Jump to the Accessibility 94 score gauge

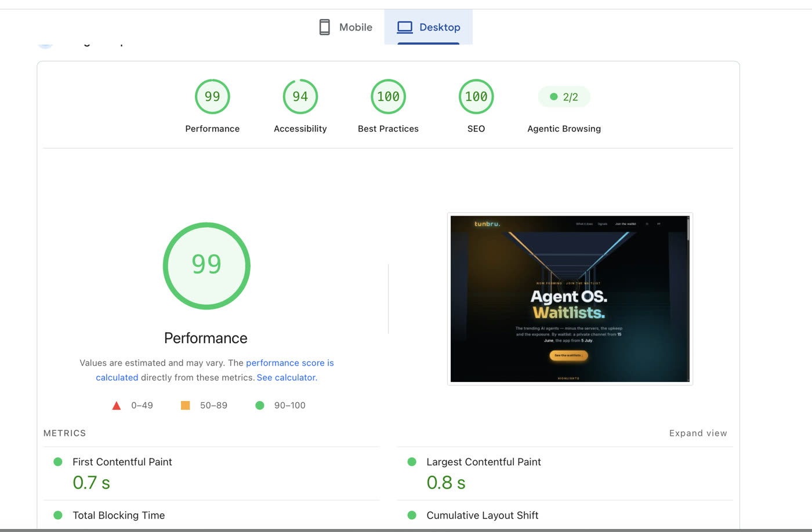click(300, 97)
